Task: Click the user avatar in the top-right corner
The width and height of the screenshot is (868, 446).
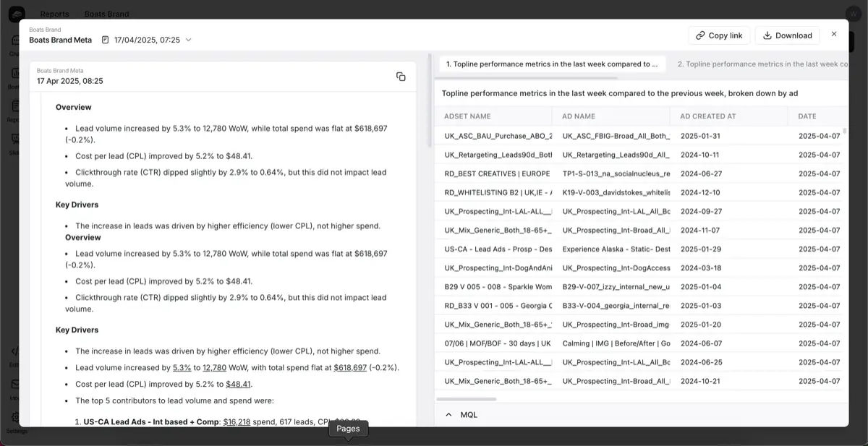Action: point(851,14)
